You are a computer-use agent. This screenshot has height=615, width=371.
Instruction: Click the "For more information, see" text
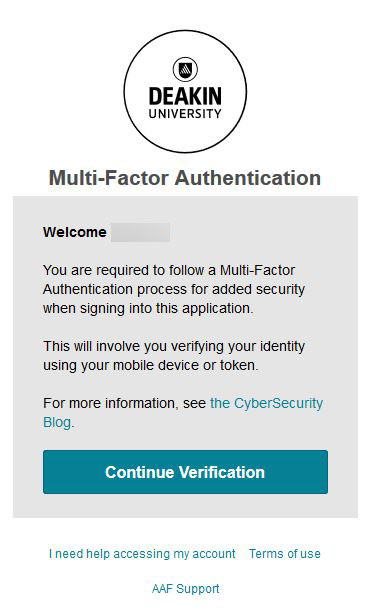[125, 404]
